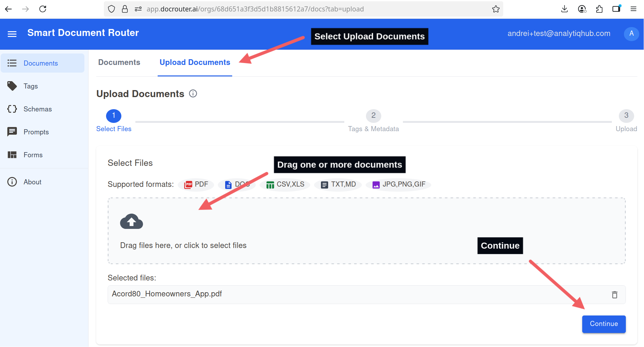
Task: Open Tags in the sidebar
Action: 31,86
